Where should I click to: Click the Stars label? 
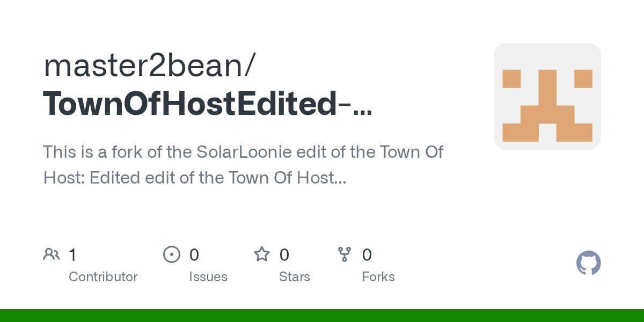coord(295,277)
